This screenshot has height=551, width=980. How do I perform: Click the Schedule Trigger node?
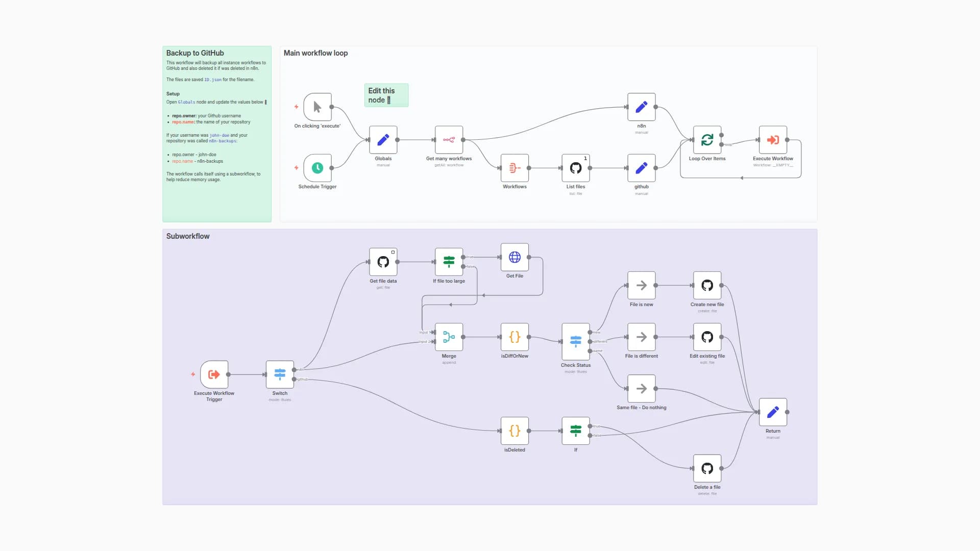pos(317,168)
